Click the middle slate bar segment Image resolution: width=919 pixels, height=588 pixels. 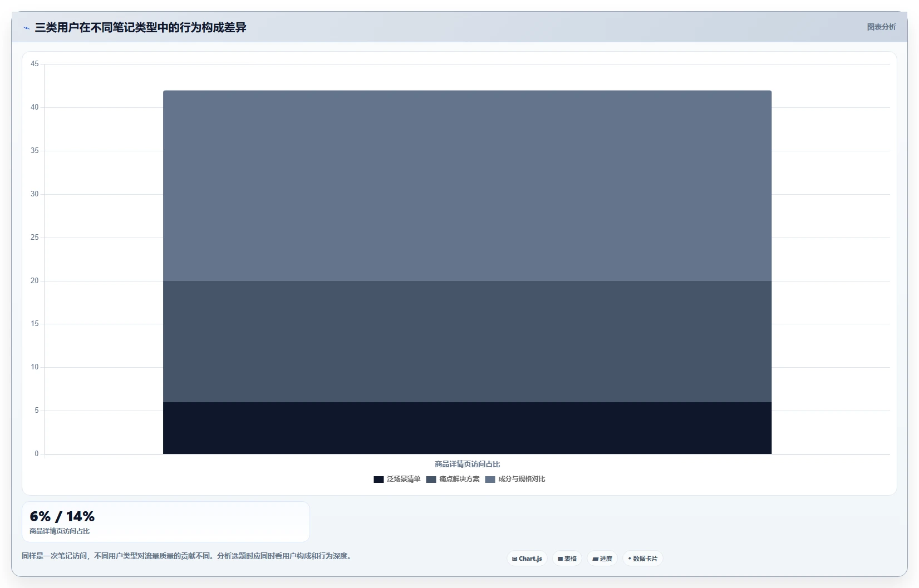467,342
